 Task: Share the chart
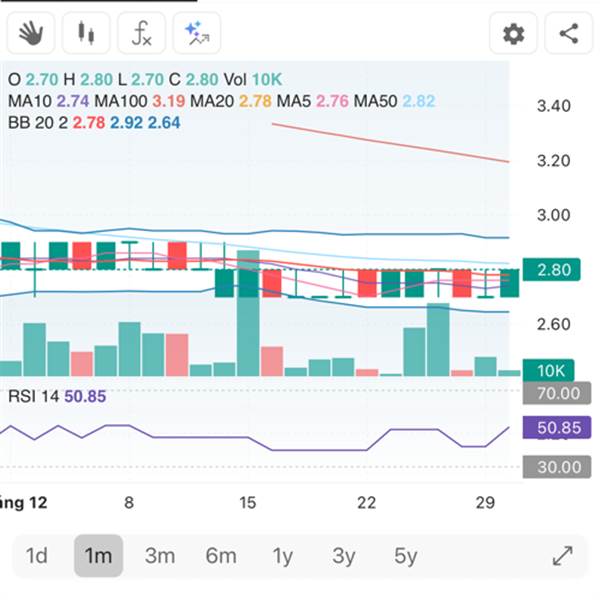pos(568,34)
